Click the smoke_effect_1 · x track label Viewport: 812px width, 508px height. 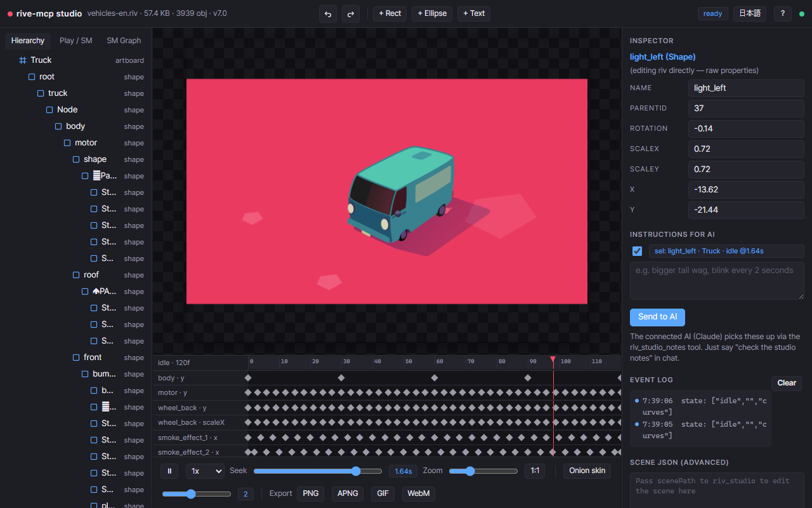pyautogui.click(x=188, y=438)
